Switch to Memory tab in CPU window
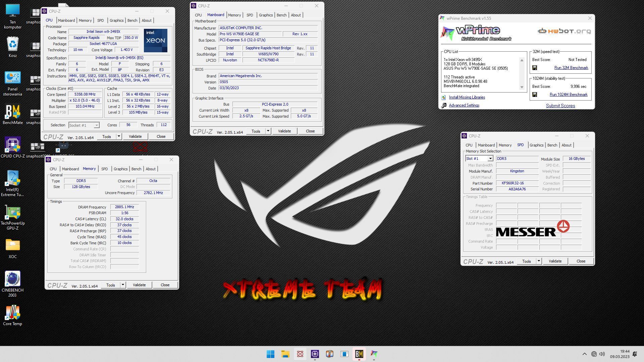 pyautogui.click(x=85, y=20)
